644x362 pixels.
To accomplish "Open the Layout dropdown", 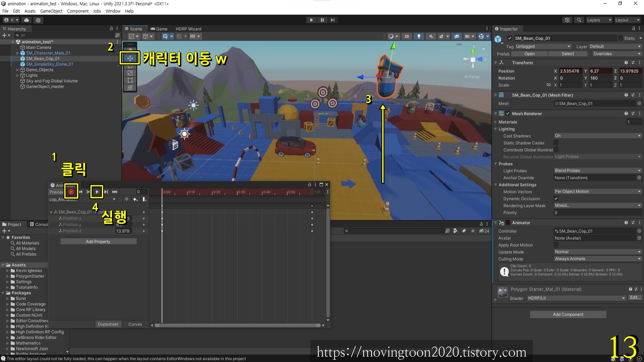I will pyautogui.click(x=627, y=20).
